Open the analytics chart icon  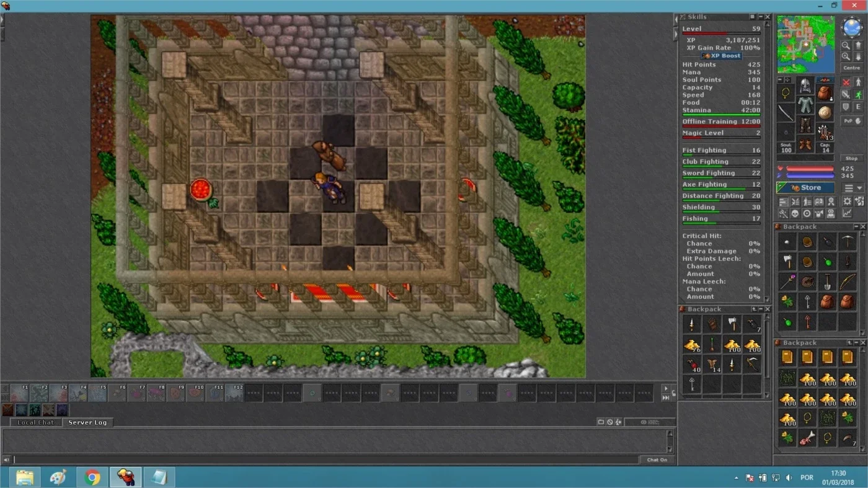[847, 213]
